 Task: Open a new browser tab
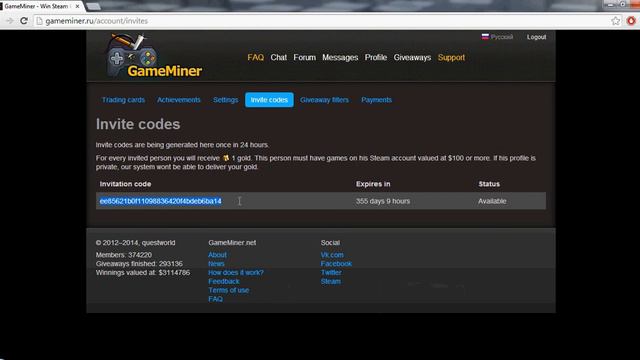(93, 6)
